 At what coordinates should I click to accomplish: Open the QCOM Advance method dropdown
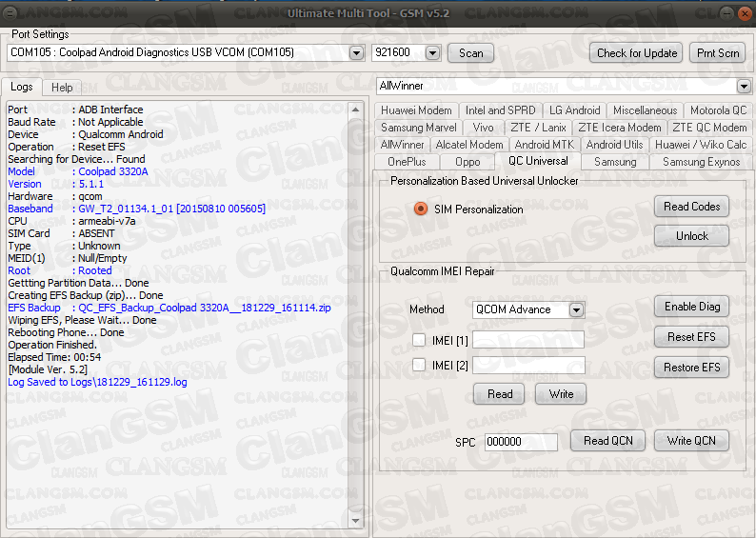[x=576, y=310]
